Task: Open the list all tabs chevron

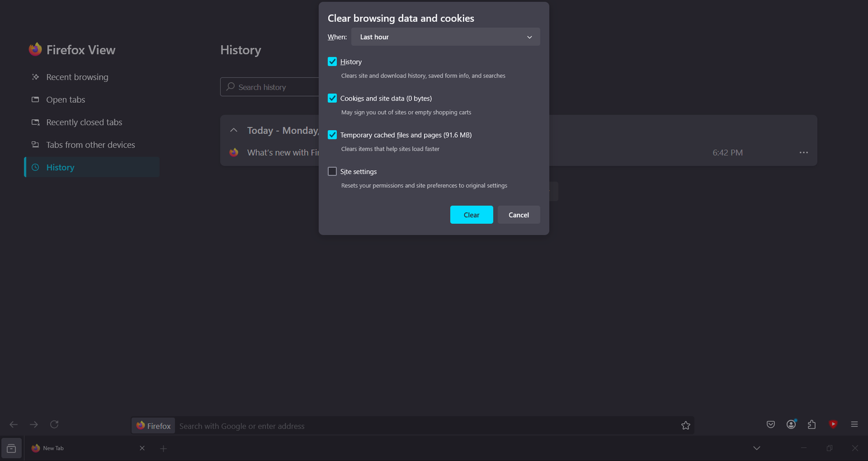Action: click(756, 448)
